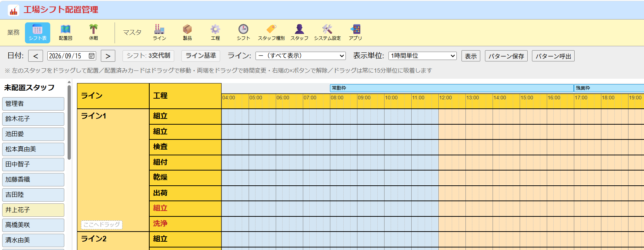Viewport: 644px width, 250px height.
Task: Click the 工程 column header
Action: tap(185, 96)
